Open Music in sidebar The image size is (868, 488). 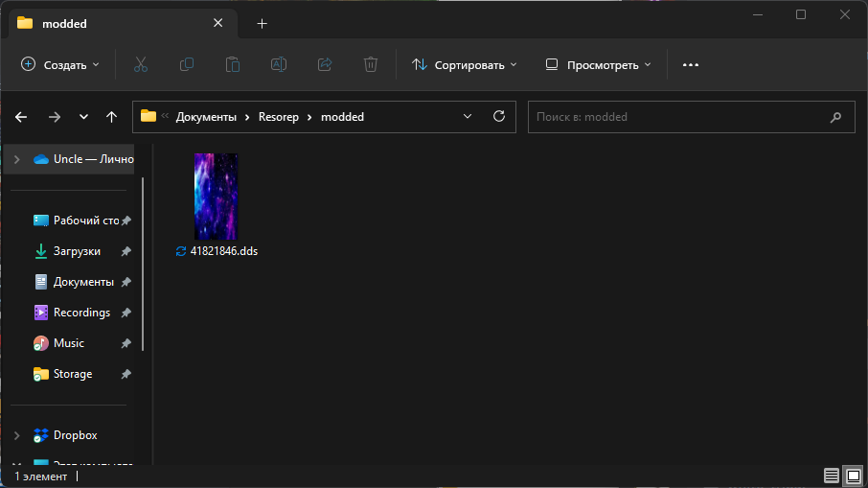tap(58, 343)
